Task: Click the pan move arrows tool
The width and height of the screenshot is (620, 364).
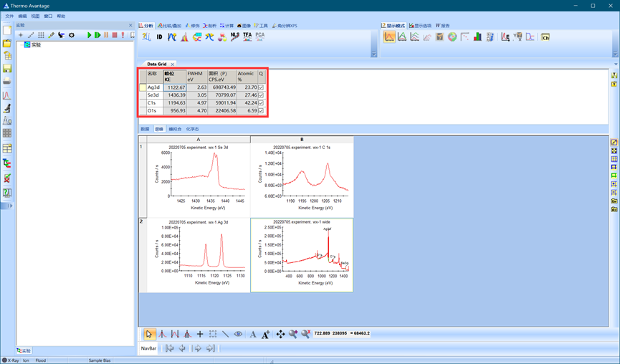Action: coord(280,334)
